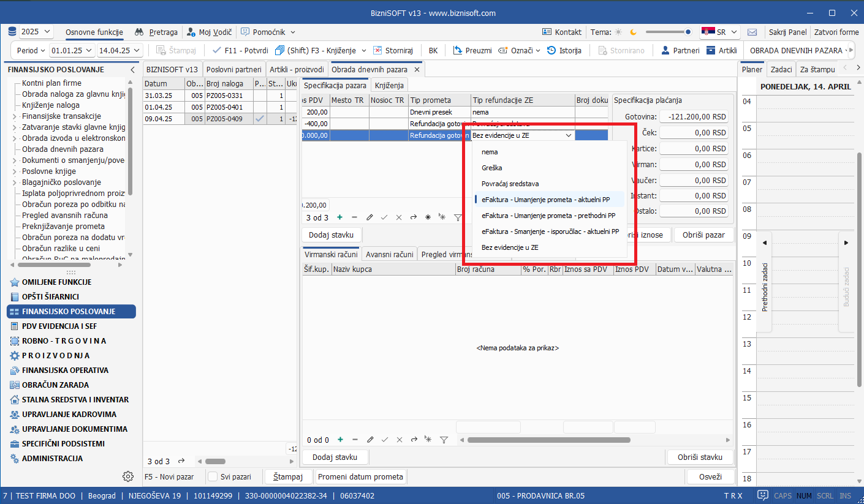Click green plus icon in Specifikacija pazara grid
Screen dimensions: 864x504
click(x=339, y=217)
